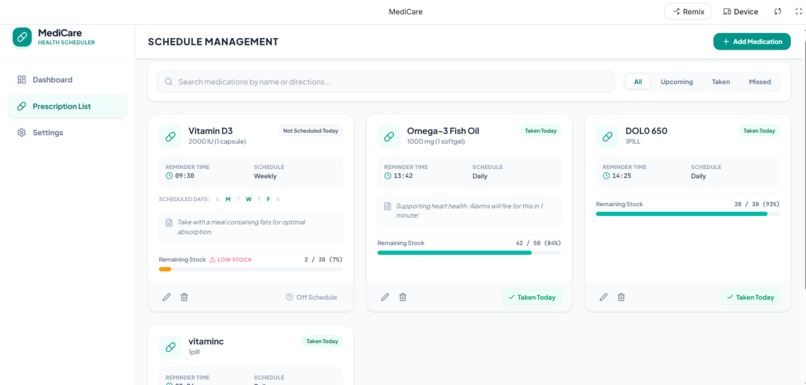
Task: Click the 28 / 30 (93%) stock value
Action: [x=757, y=204]
